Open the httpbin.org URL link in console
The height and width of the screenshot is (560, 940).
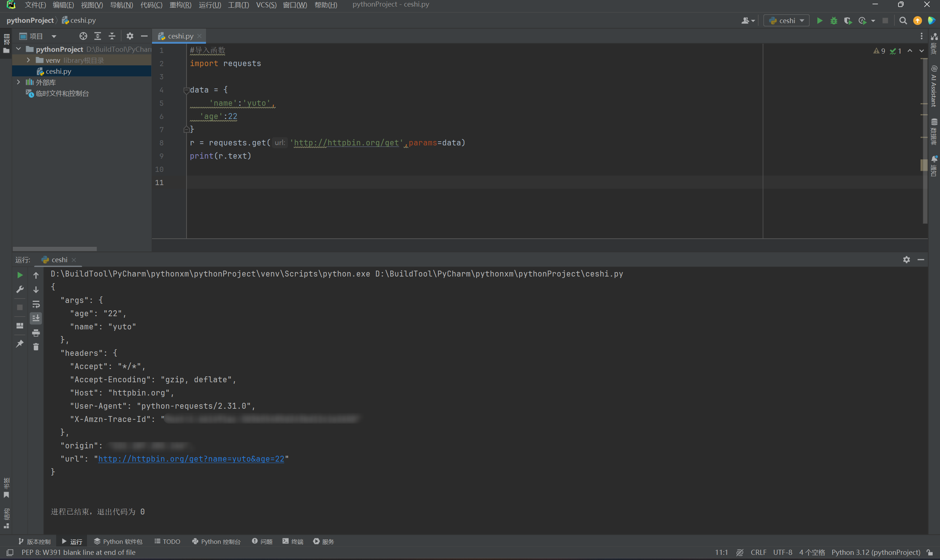point(191,459)
